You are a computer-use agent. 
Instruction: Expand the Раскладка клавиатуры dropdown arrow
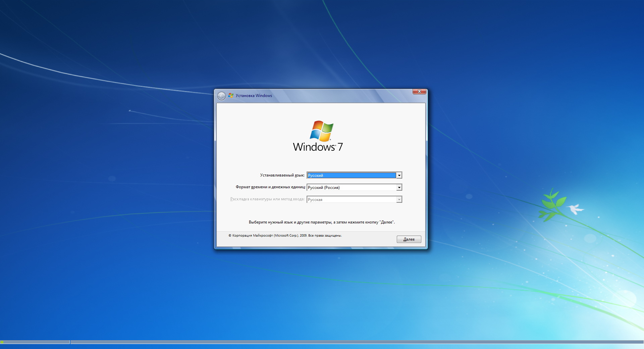[399, 200]
